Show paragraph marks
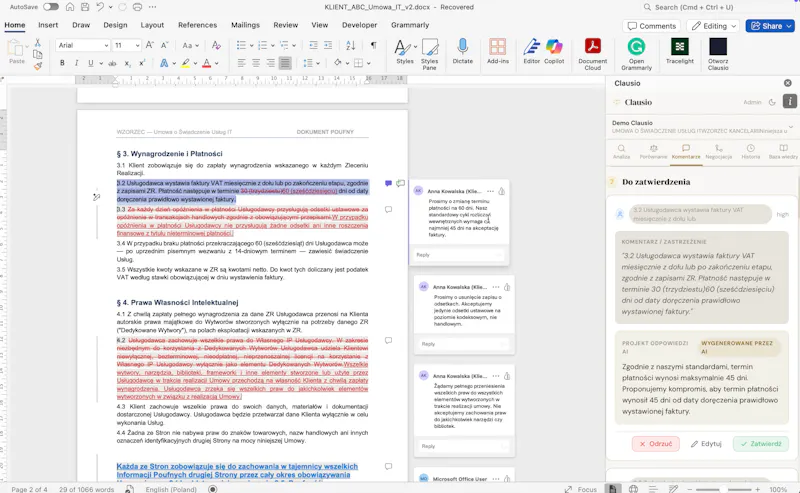 [x=373, y=45]
